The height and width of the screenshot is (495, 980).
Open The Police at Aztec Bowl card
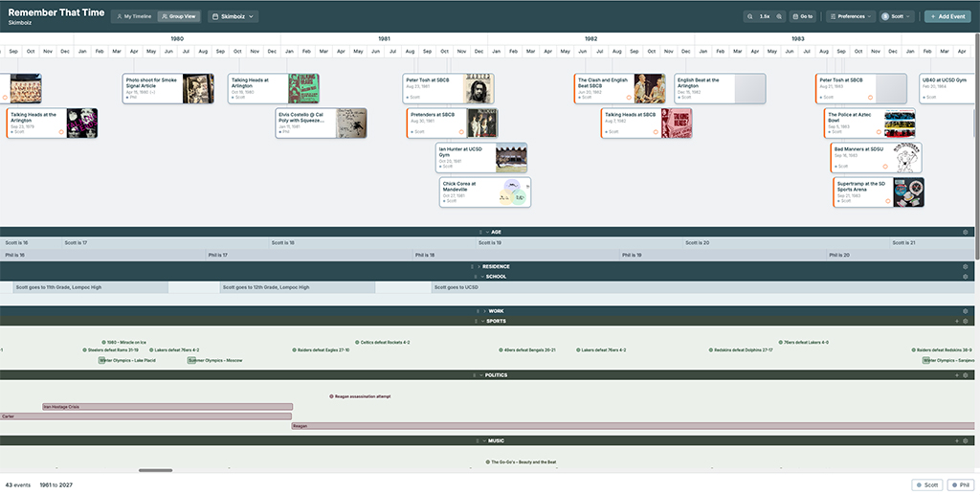870,124
